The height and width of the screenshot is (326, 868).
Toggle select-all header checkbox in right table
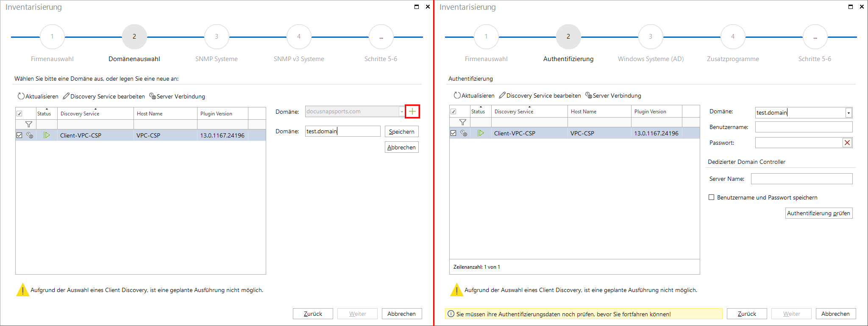coord(453,112)
